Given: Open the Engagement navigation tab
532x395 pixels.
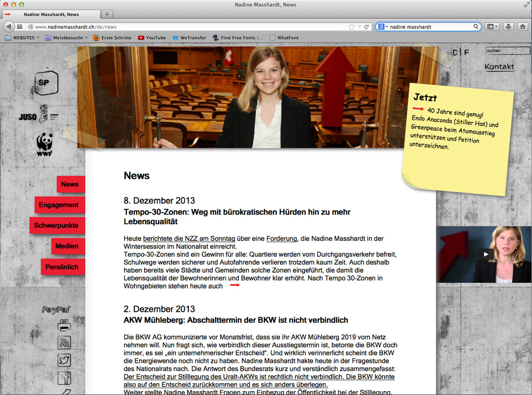Looking at the screenshot, I should point(59,205).
